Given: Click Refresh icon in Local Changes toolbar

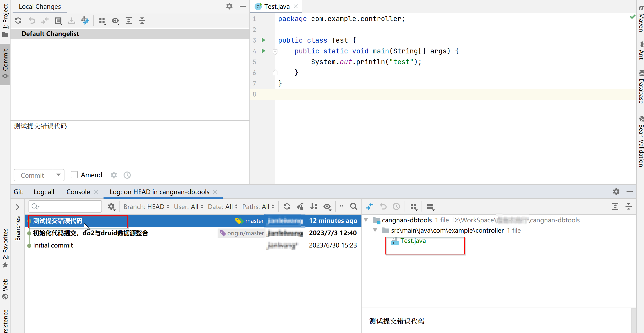Looking at the screenshot, I should (x=18, y=21).
